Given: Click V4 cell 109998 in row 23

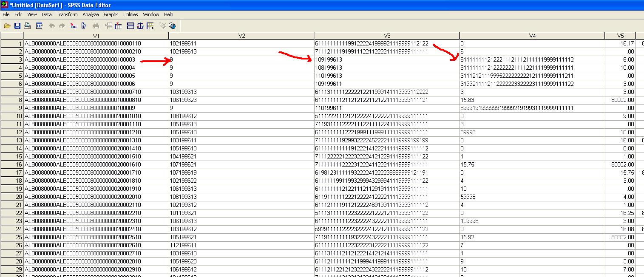Looking at the screenshot, I should 532,221.
